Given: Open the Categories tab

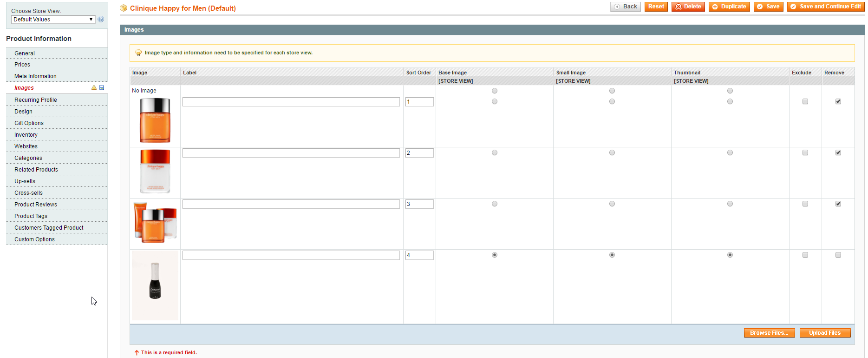Looking at the screenshot, I should coord(57,158).
